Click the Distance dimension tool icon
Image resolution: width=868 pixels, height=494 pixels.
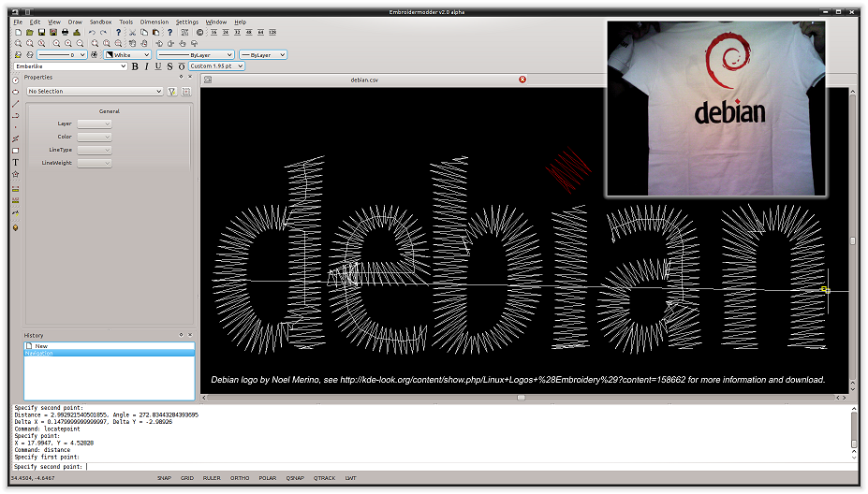pyautogui.click(x=16, y=189)
